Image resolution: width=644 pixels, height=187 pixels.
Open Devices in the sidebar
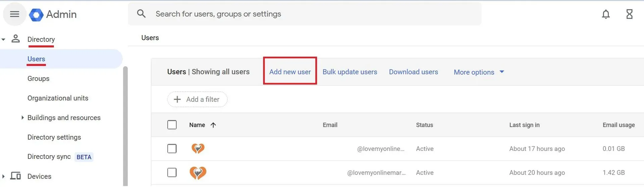click(39, 176)
